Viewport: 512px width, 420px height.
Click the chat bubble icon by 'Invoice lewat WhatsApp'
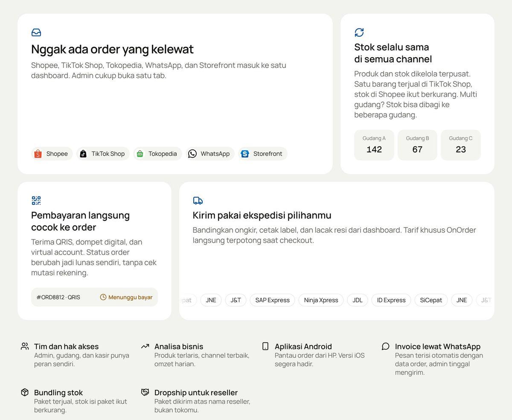(x=386, y=346)
